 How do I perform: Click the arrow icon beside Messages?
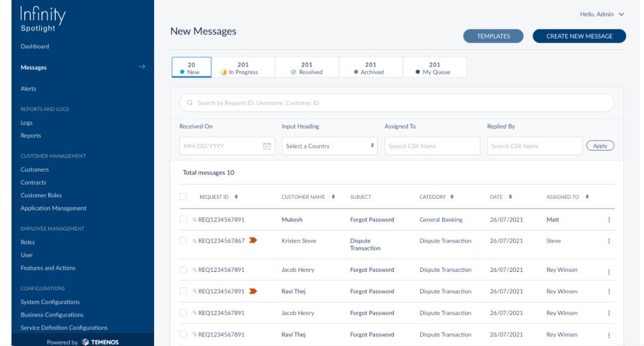(142, 67)
